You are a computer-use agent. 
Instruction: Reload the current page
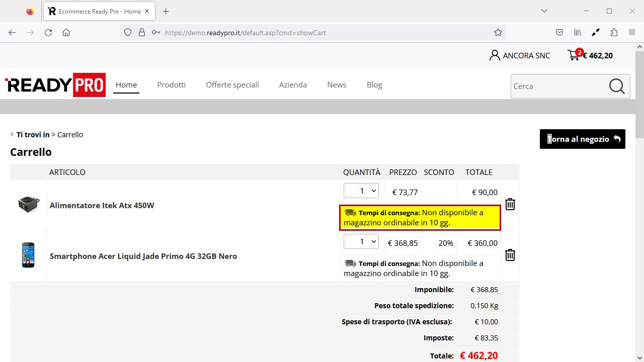click(x=48, y=33)
